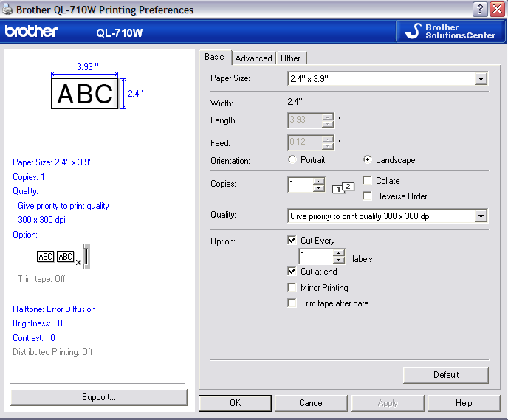Click 'Contrast: 0' summary text
The height and width of the screenshot is (420, 508).
34,338
